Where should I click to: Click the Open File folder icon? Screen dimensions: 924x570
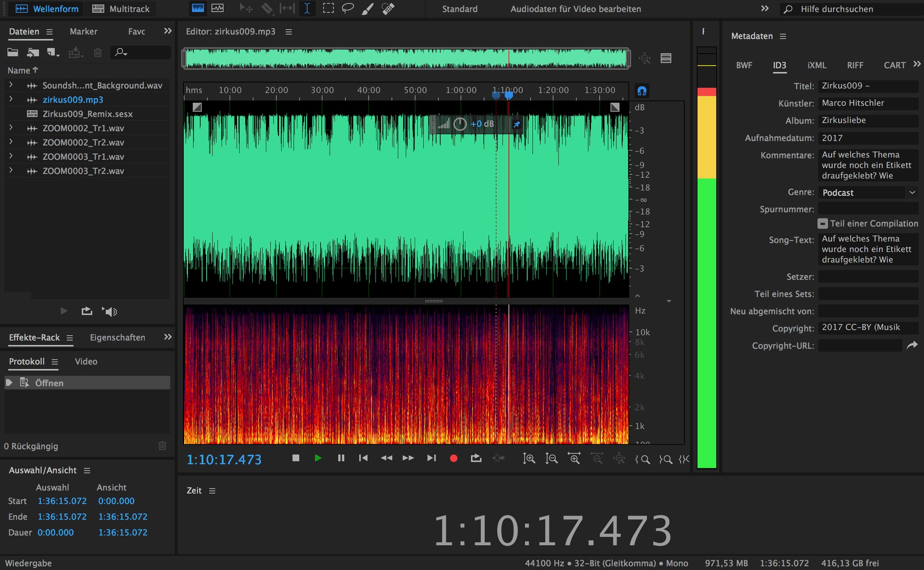click(13, 52)
